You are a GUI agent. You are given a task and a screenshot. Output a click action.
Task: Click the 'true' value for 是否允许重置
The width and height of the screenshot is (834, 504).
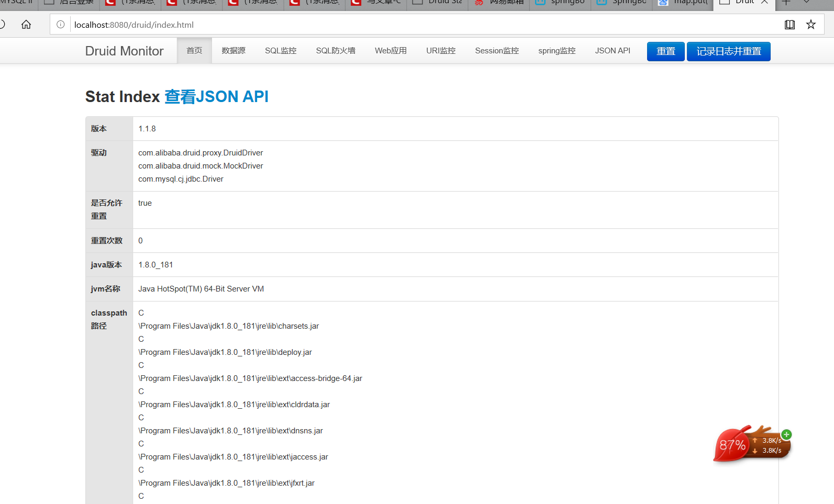(145, 203)
